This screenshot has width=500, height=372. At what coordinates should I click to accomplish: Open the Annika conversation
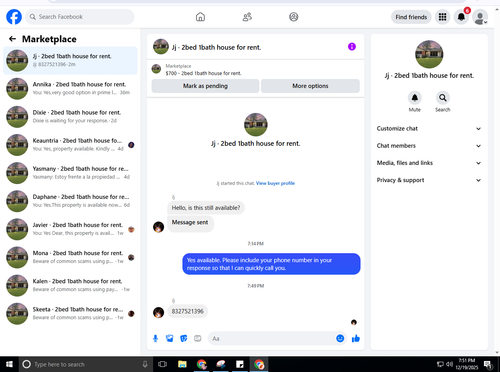pyautogui.click(x=70, y=88)
